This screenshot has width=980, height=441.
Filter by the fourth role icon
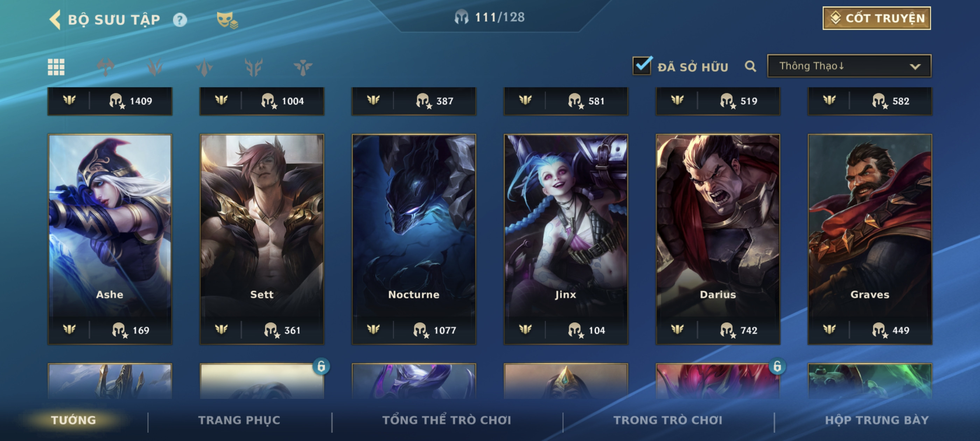point(254,67)
